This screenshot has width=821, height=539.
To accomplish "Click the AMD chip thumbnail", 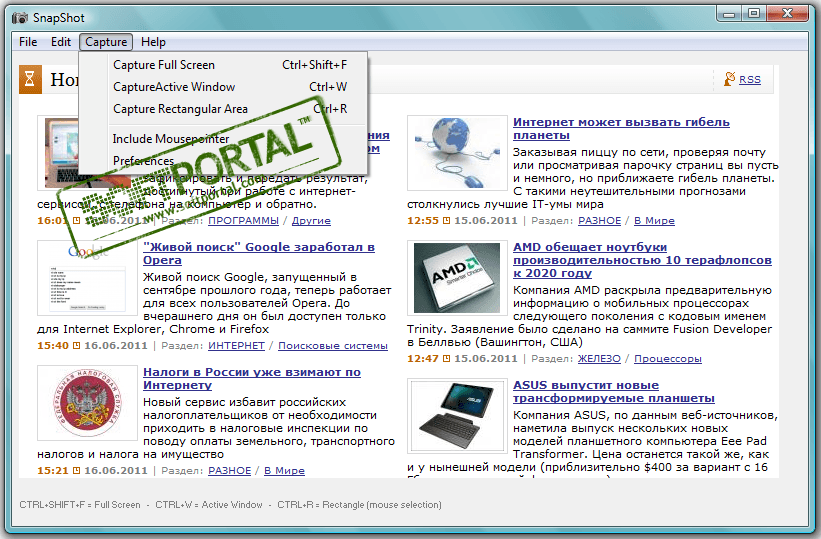I will point(458,278).
